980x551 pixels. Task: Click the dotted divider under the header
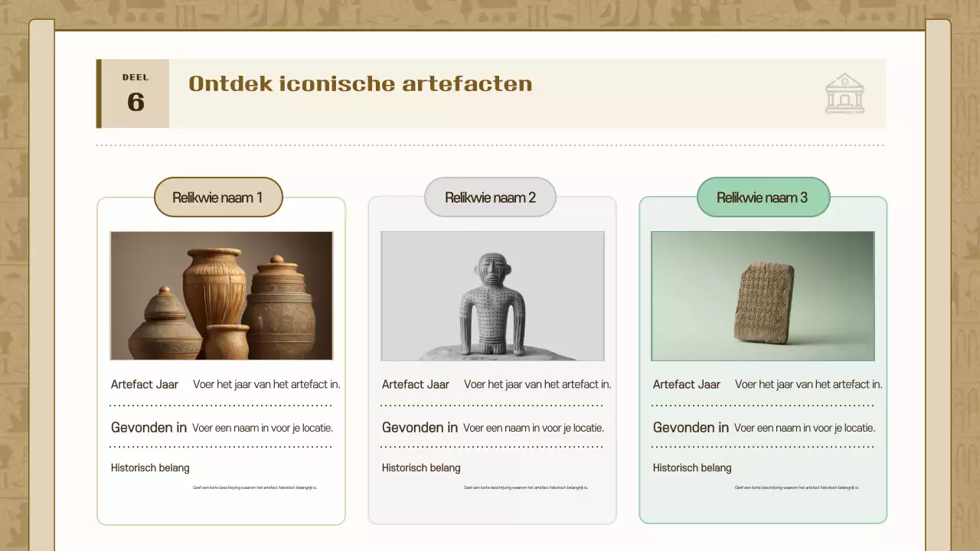coord(490,145)
